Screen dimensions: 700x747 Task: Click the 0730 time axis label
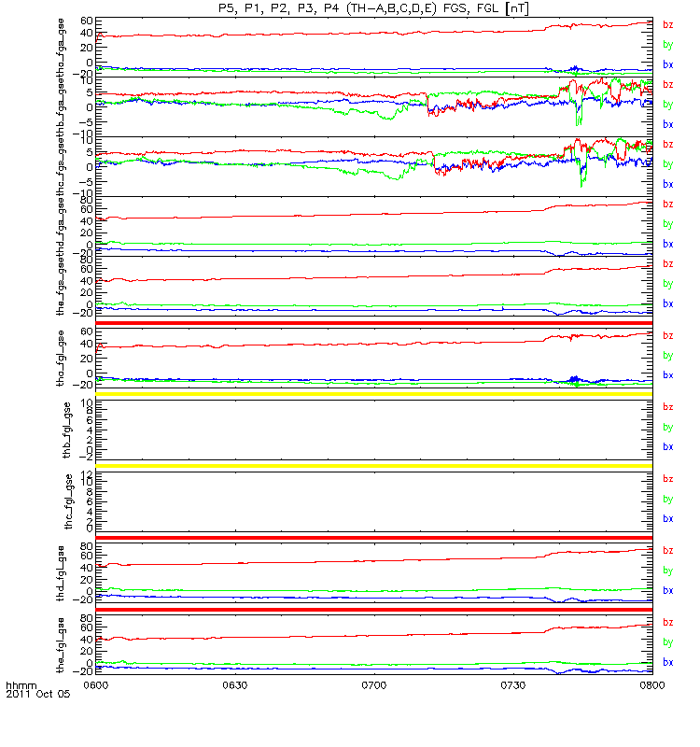click(513, 685)
